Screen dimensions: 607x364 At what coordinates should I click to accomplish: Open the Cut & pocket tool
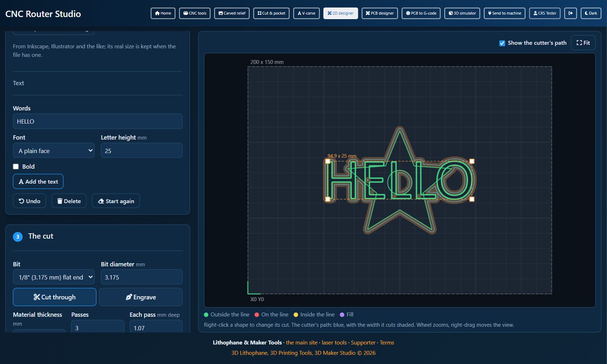(x=271, y=13)
